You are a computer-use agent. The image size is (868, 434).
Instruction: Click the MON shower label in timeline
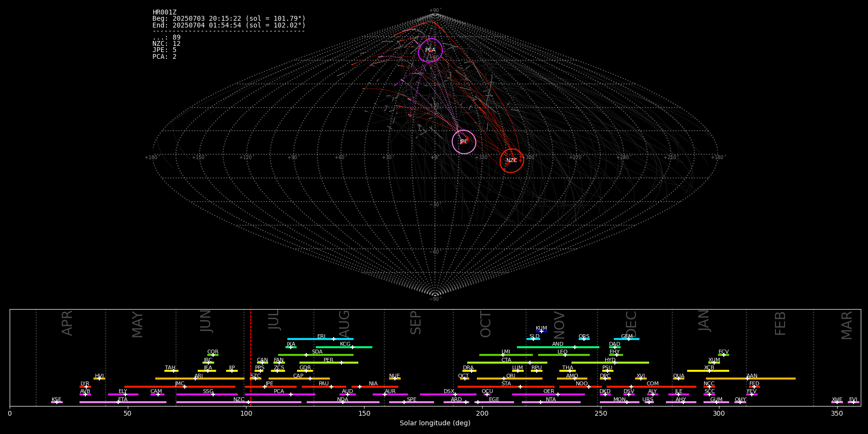click(620, 400)
